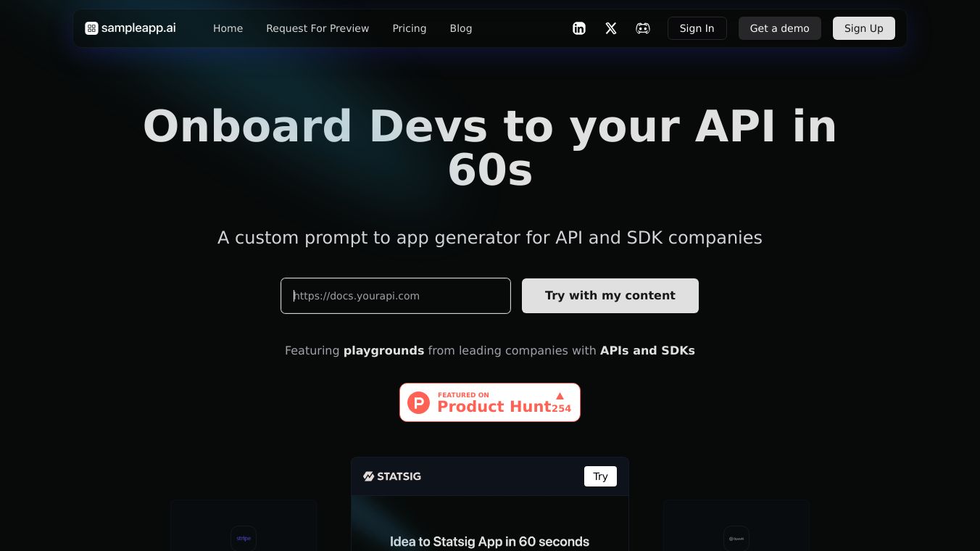The height and width of the screenshot is (551, 980).
Task: Go to the Home menu item
Action: [228, 28]
